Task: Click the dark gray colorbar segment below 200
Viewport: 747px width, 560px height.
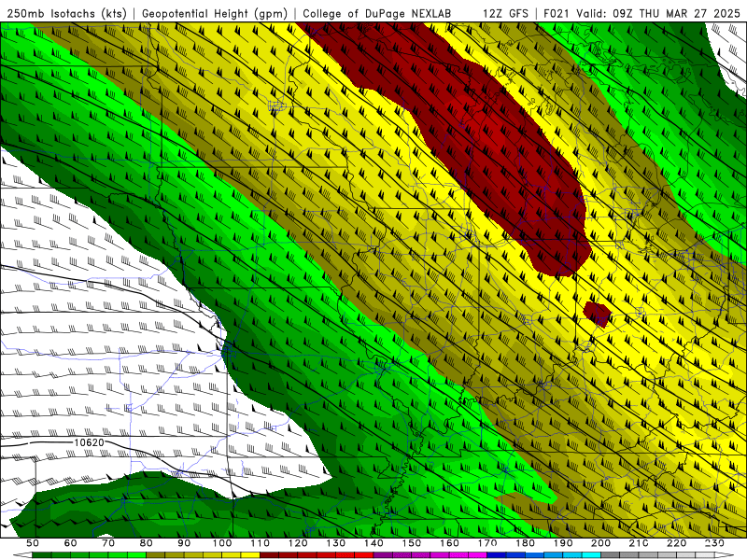Action: tap(611, 555)
